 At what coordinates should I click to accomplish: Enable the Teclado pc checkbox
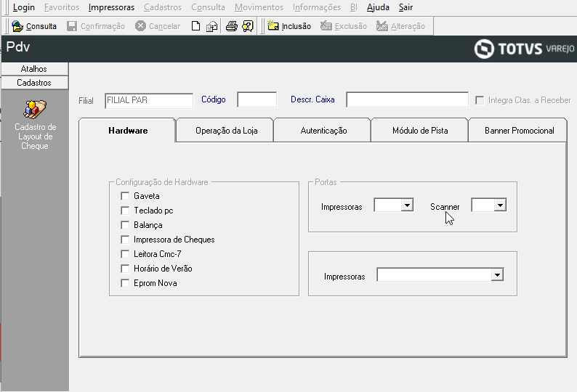[125, 211]
